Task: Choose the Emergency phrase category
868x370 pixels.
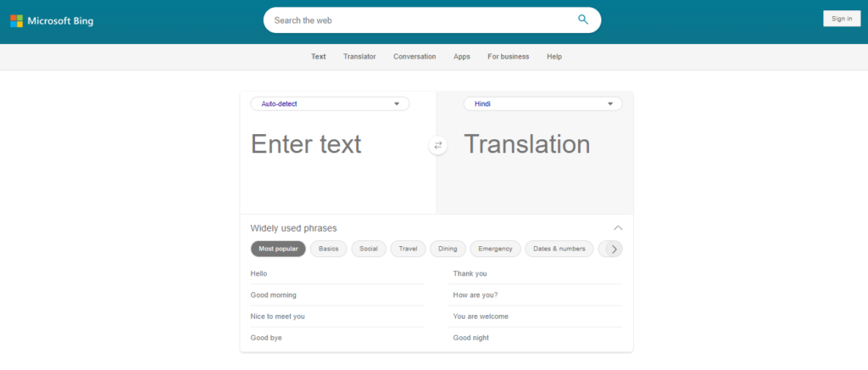Action: pos(495,249)
